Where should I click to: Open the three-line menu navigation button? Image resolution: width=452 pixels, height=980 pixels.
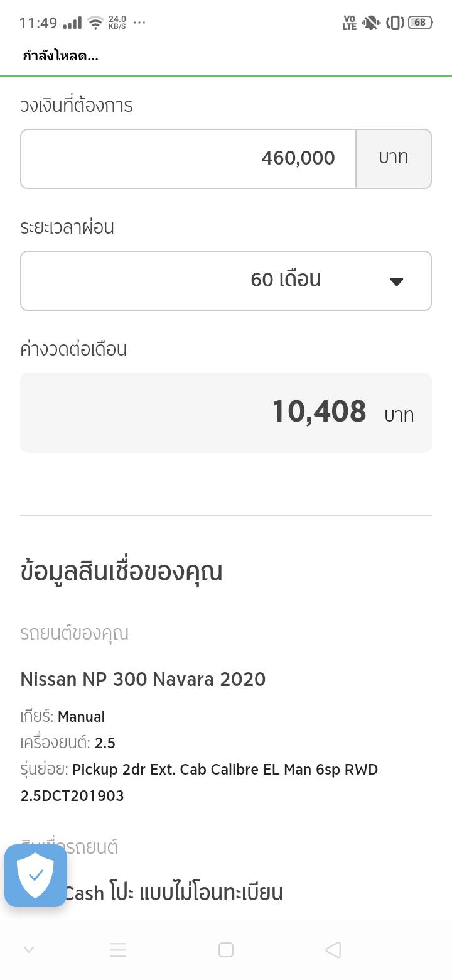click(x=118, y=949)
